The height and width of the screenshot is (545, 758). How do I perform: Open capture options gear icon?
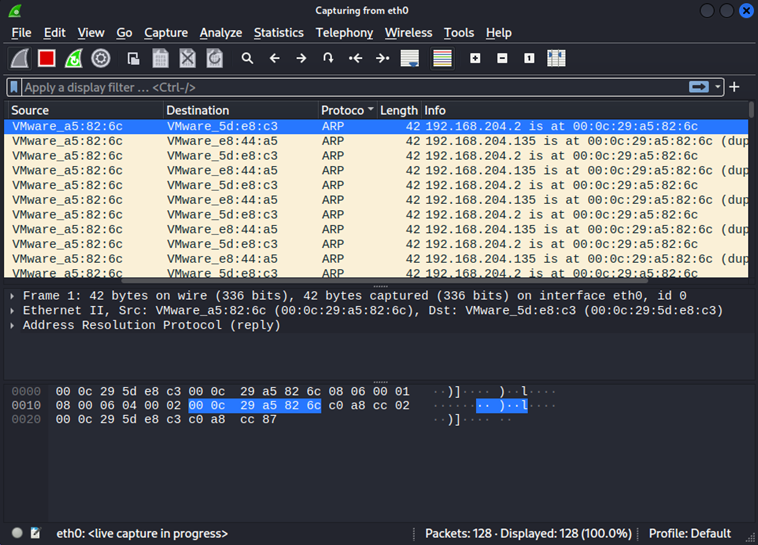point(101,59)
